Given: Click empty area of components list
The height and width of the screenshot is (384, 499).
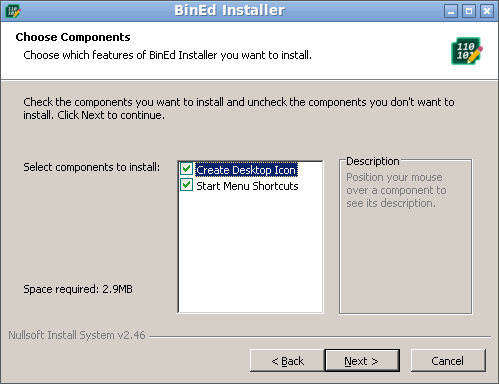Looking at the screenshot, I should pos(250,252).
